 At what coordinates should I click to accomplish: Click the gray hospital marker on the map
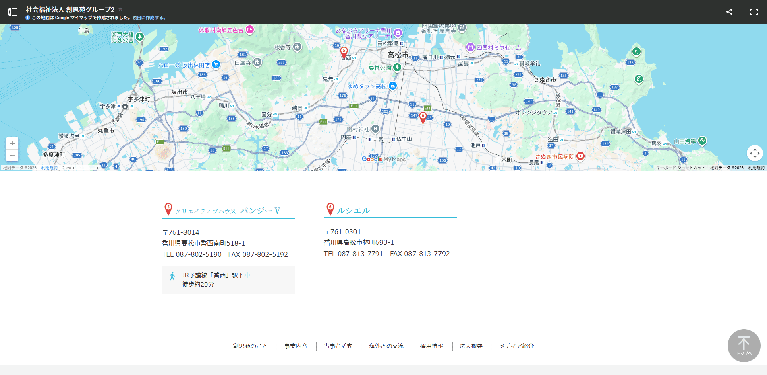click(x=375, y=128)
